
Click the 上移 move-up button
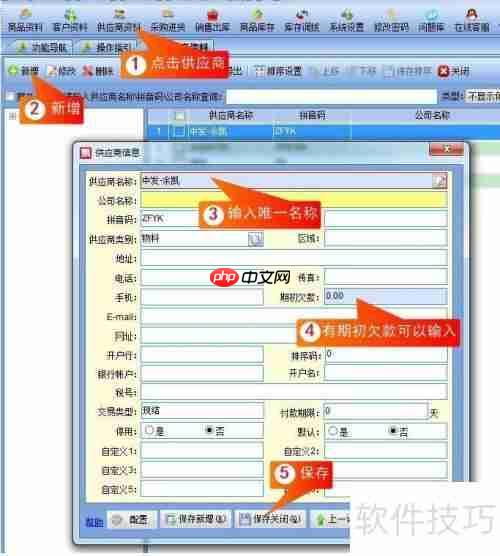[x=325, y=71]
